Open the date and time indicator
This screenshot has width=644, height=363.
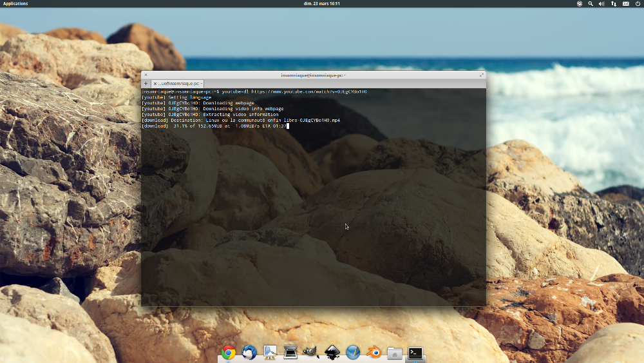[321, 4]
